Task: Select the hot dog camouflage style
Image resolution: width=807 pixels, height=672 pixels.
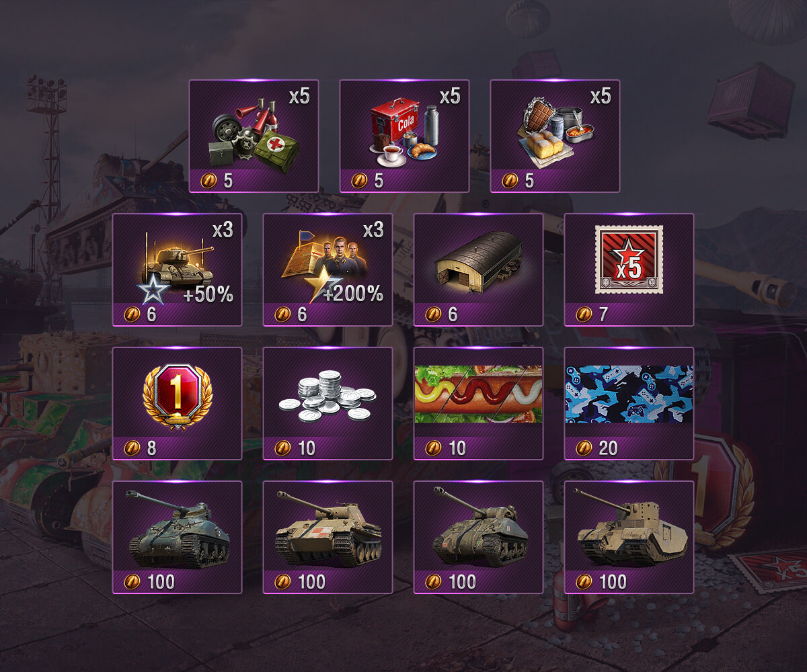Action: click(x=478, y=403)
